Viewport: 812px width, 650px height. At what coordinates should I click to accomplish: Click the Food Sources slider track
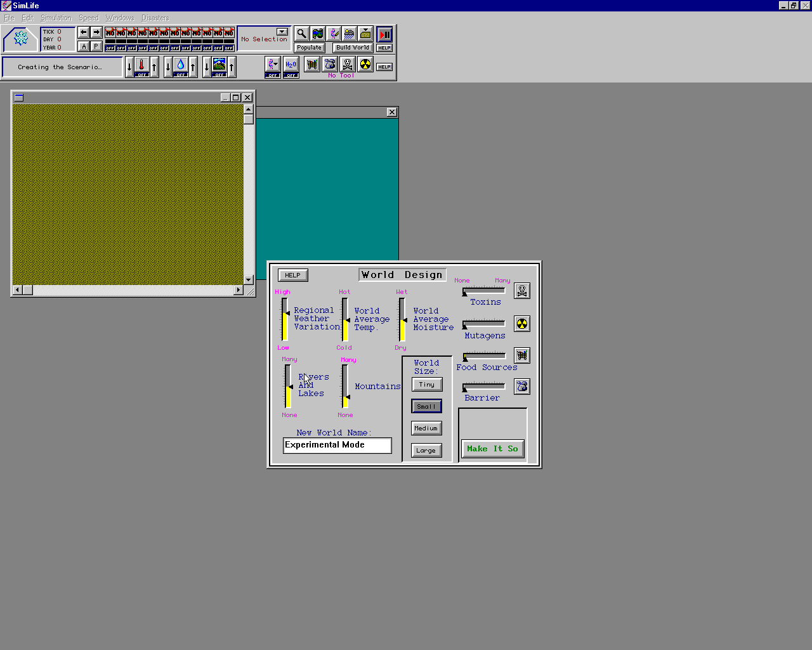point(484,356)
